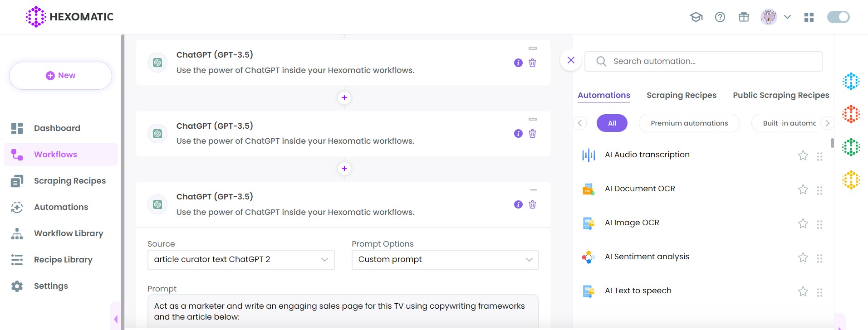The image size is (868, 330).
Task: Open the gift rewards icon
Action: 744,17
